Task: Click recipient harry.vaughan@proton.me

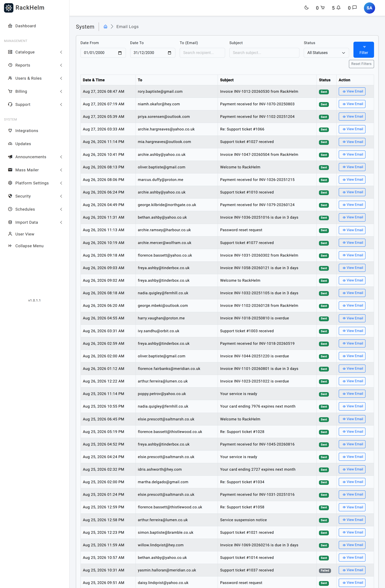Action: click(x=161, y=318)
